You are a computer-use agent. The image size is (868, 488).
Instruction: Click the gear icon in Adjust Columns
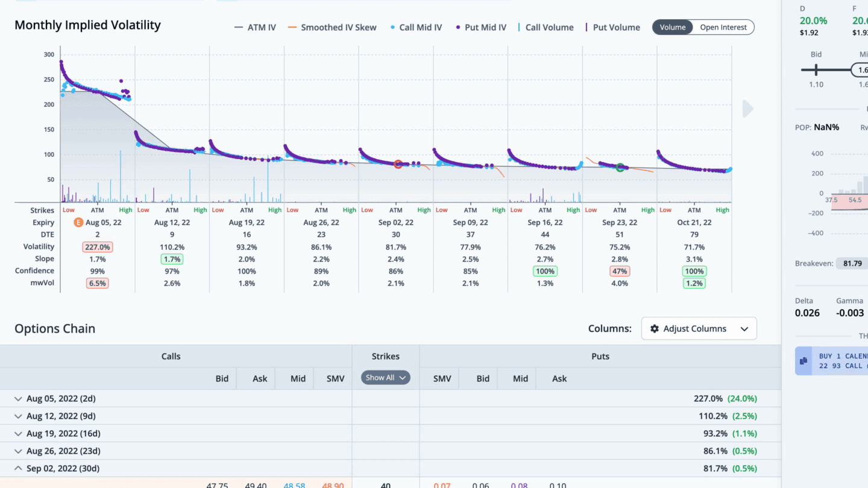tap(655, 329)
